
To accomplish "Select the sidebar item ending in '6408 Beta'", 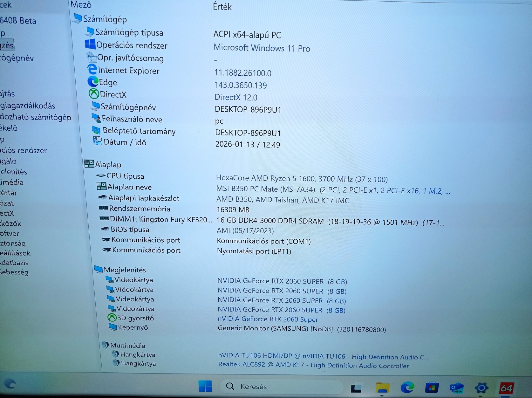I will pos(18,21).
